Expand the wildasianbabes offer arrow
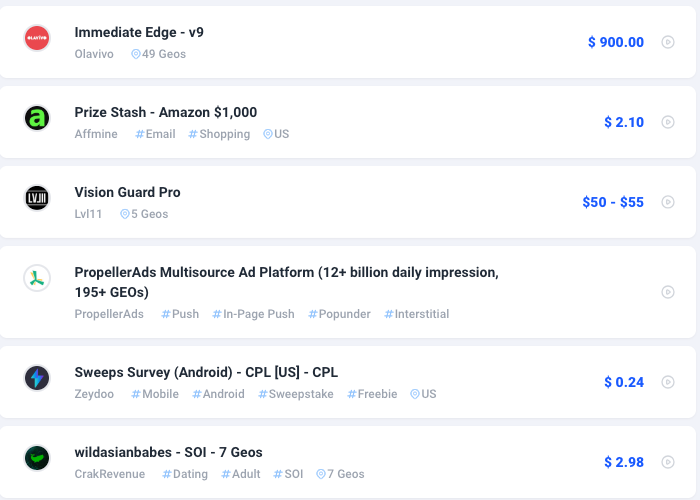This screenshot has width=700, height=500. tap(668, 462)
